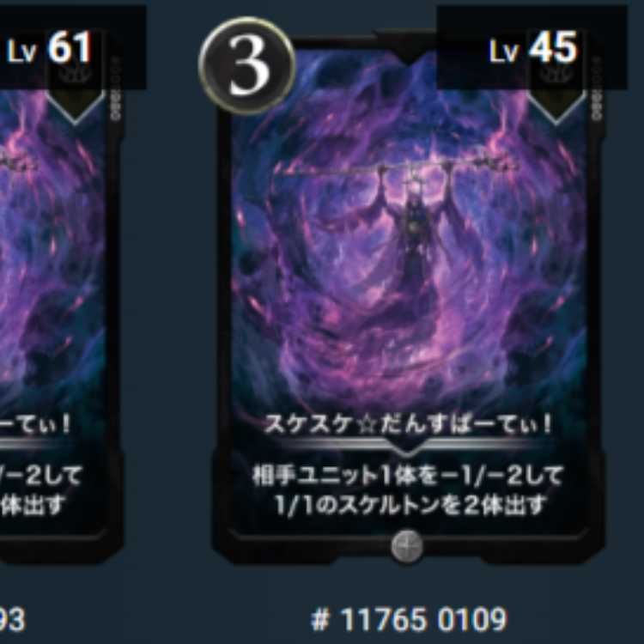The height and width of the screenshot is (644, 644).
Task: Open the partial serial ending in 93
Action: [x=11, y=619]
